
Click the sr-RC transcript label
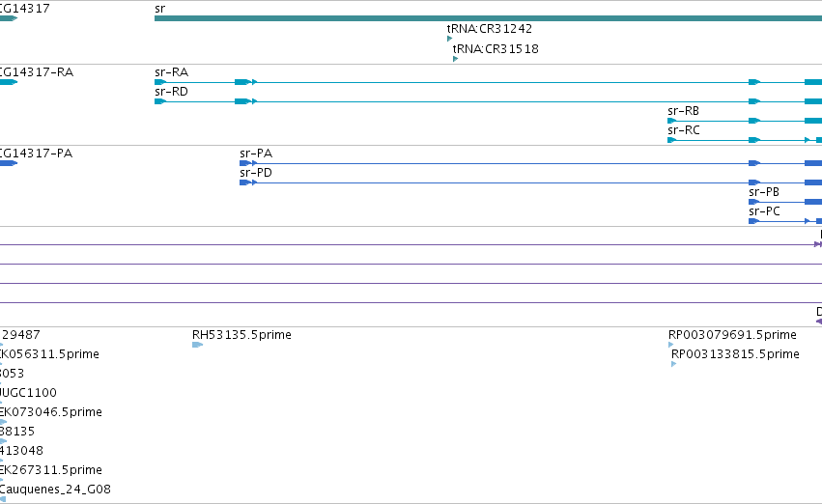pyautogui.click(x=684, y=130)
